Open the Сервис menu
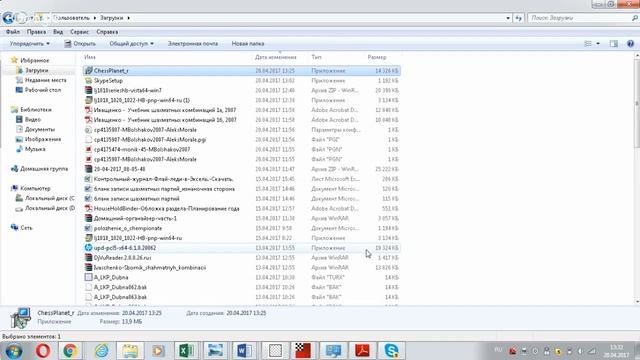Viewport: 640px width, 360px height. click(x=79, y=32)
